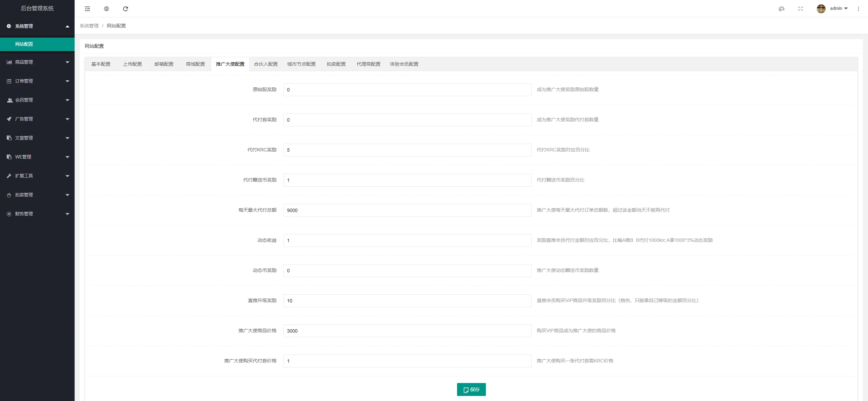Collapse the sidebar with the menu-fold icon
The width and height of the screenshot is (868, 401).
[x=87, y=9]
